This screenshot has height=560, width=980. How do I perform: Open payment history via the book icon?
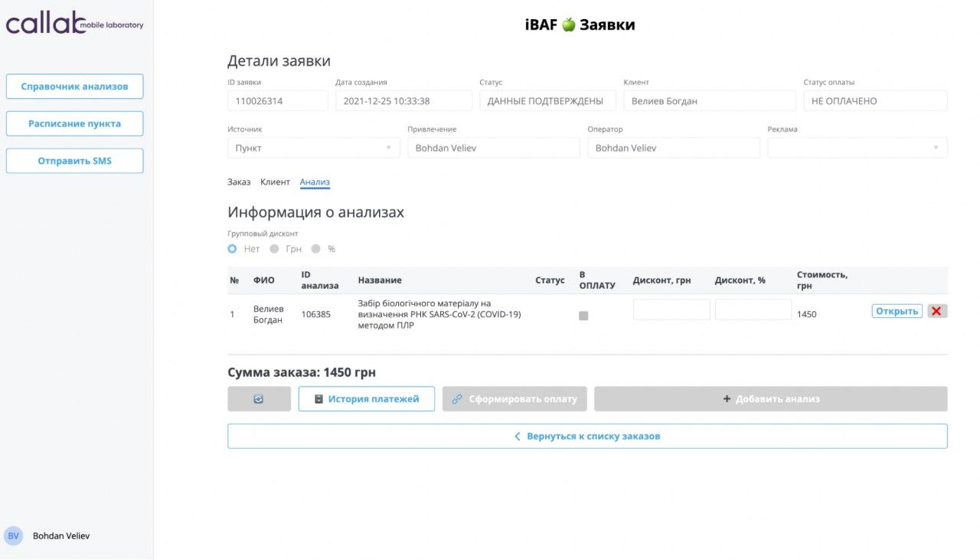point(318,399)
